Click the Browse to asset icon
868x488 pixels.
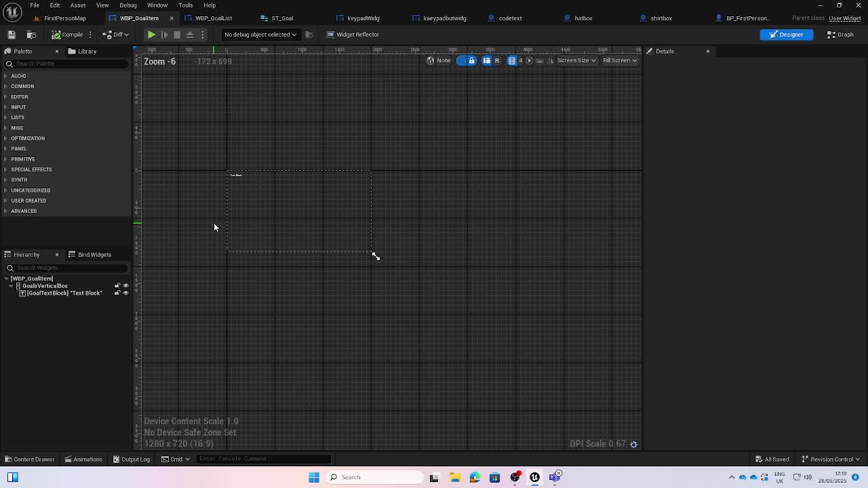coord(31,35)
